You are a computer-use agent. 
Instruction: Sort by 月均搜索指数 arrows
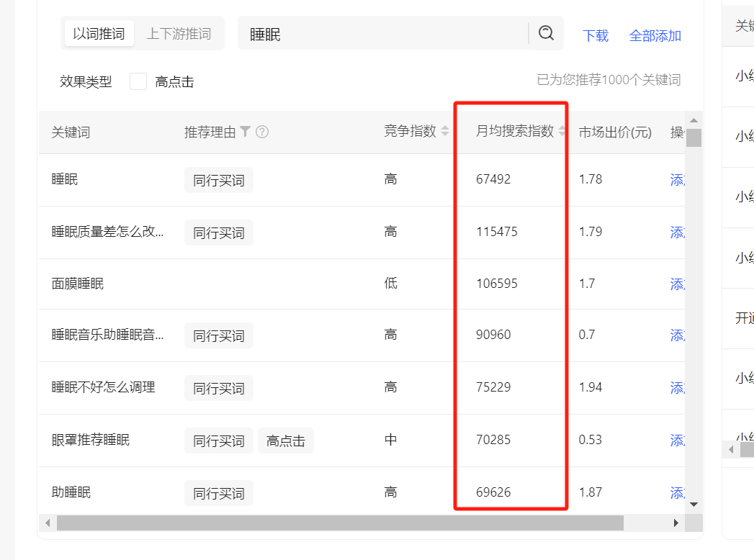pos(561,131)
